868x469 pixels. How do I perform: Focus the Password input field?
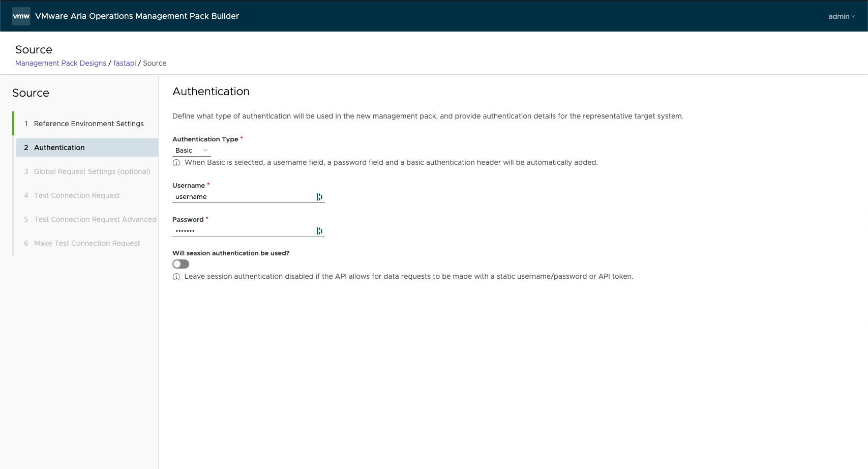click(243, 231)
